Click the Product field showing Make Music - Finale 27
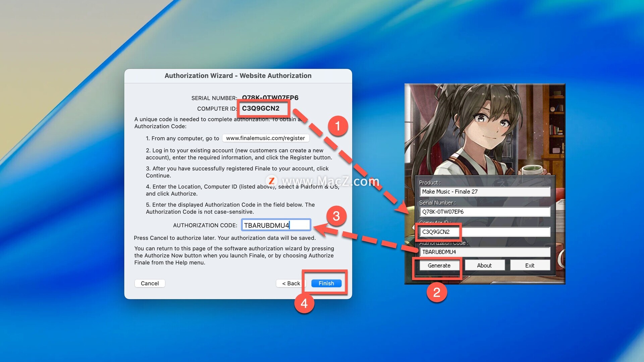 (x=484, y=191)
